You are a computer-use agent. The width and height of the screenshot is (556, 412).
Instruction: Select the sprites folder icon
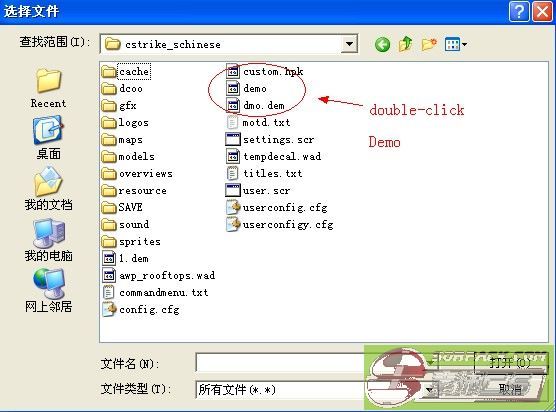tap(109, 242)
